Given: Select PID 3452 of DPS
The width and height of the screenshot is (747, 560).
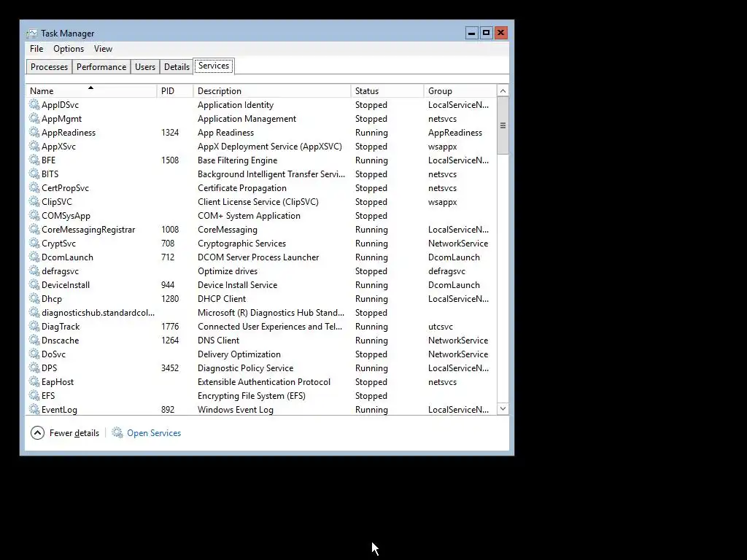Looking at the screenshot, I should click(x=170, y=368).
